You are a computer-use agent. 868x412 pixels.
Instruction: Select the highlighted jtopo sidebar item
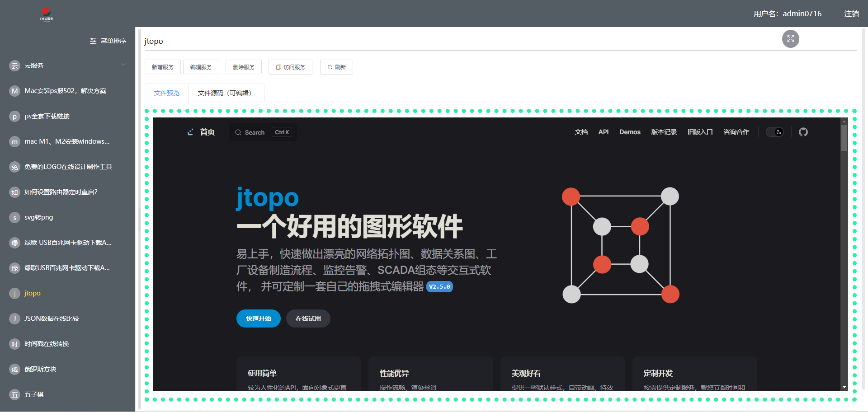coord(67,293)
